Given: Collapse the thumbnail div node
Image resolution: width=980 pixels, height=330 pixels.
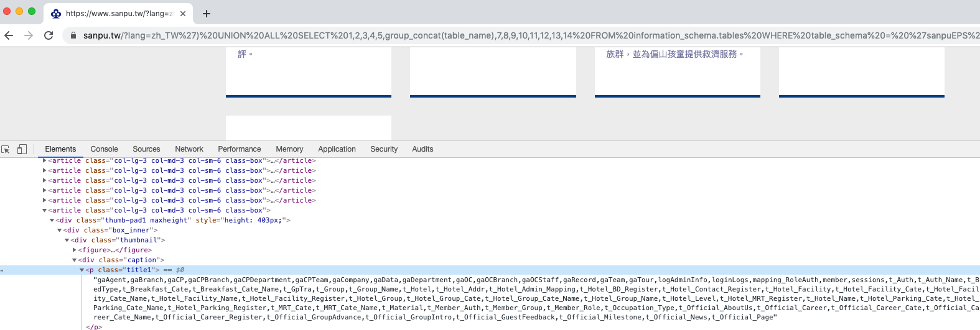Looking at the screenshot, I should coord(67,240).
